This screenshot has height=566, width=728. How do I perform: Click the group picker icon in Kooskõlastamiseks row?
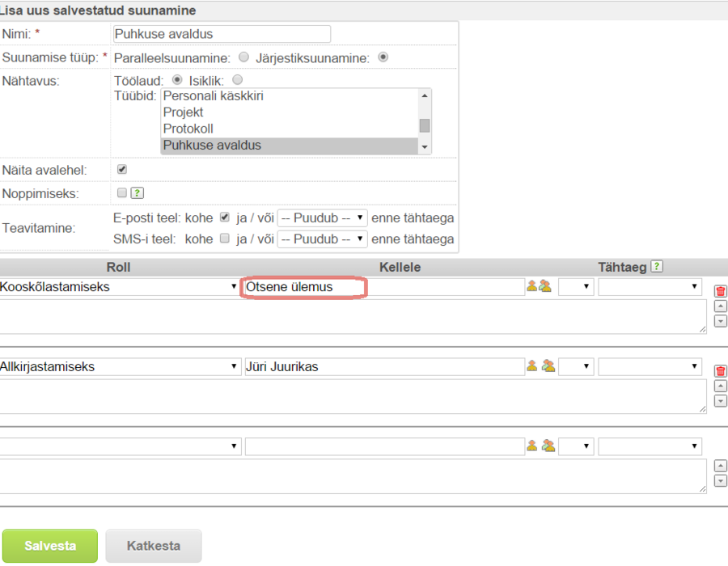[545, 286]
